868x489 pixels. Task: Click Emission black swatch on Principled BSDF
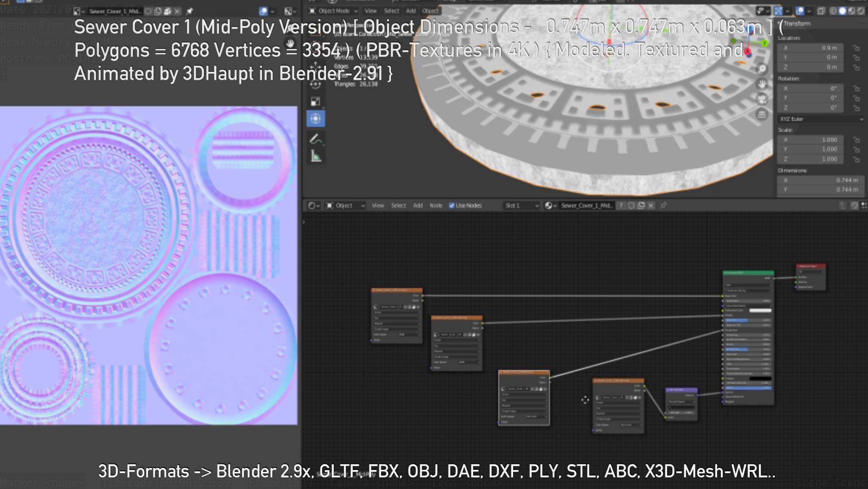(x=760, y=378)
